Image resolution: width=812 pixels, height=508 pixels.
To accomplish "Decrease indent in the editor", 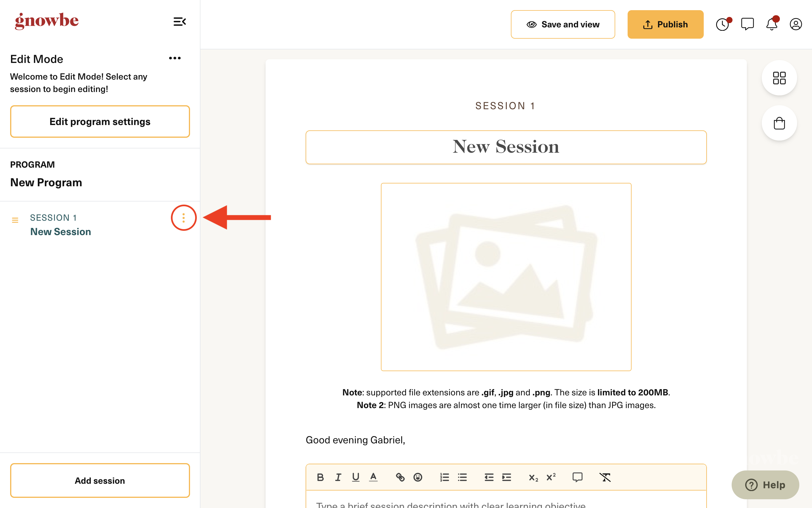I will point(489,477).
